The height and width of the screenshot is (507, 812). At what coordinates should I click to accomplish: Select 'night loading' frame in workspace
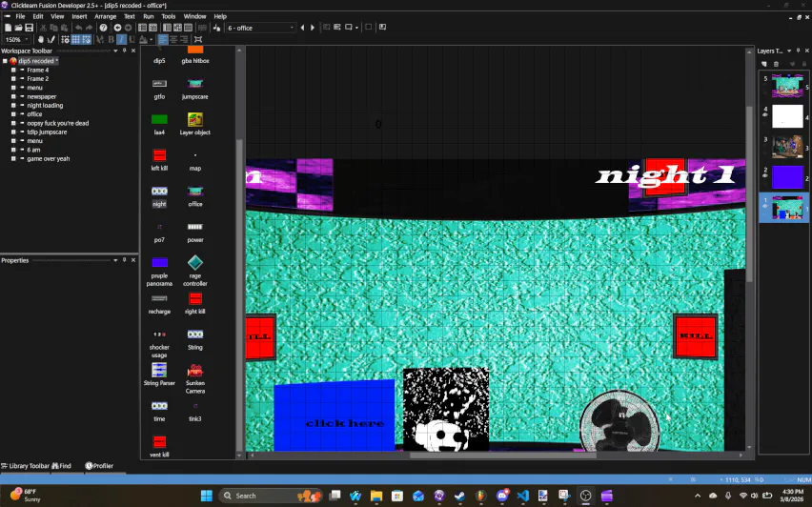pos(45,105)
